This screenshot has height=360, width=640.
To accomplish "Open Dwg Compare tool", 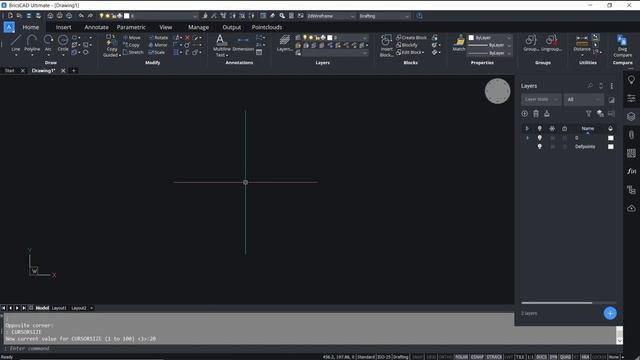I will click(x=622, y=46).
